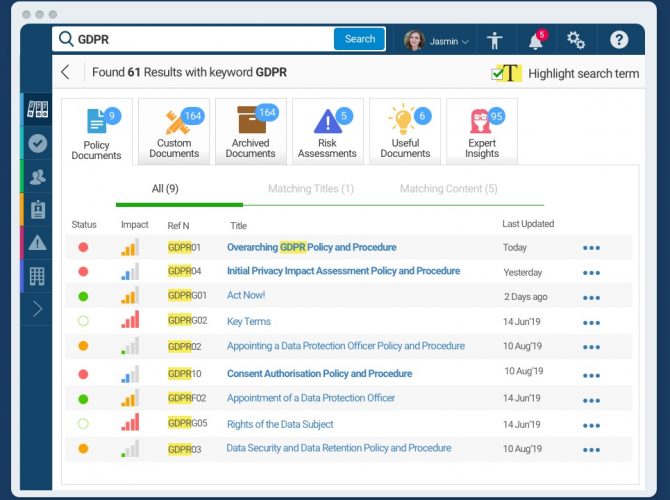The width and height of the screenshot is (670, 500).
Task: Select the binders icon in left sidebar
Action: coord(37,110)
